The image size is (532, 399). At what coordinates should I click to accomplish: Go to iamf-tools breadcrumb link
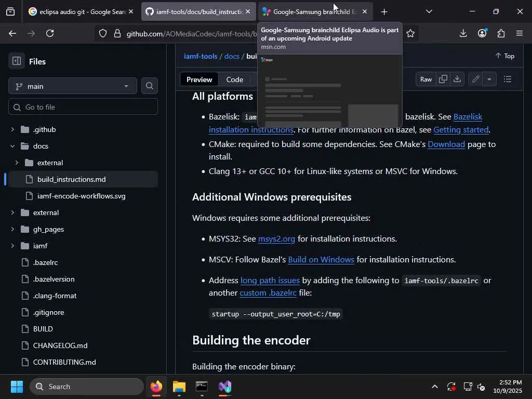(201, 56)
